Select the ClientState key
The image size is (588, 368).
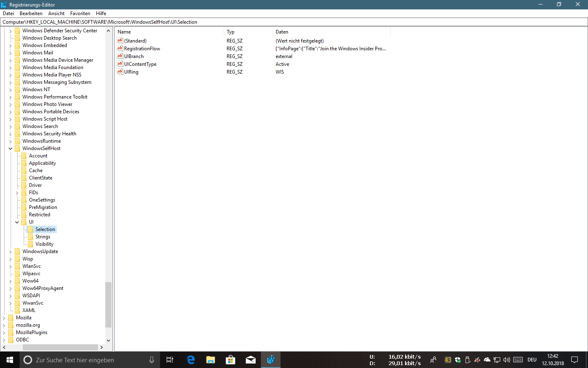click(40, 178)
